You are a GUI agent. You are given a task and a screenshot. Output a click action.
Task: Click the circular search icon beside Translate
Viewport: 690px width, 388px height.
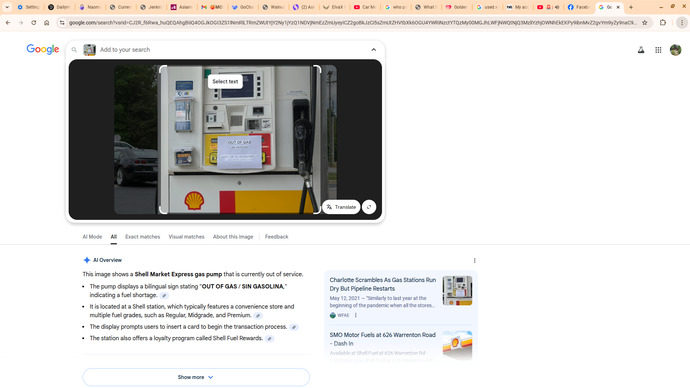pos(369,207)
